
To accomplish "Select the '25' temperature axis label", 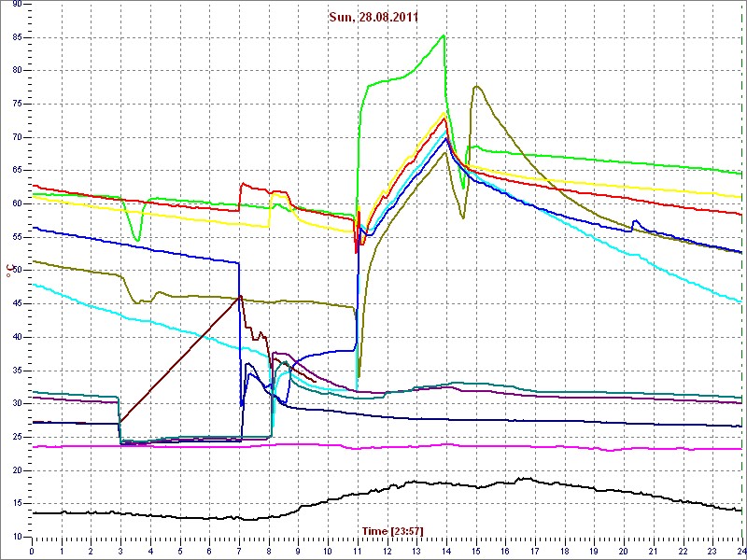I will (17, 437).
